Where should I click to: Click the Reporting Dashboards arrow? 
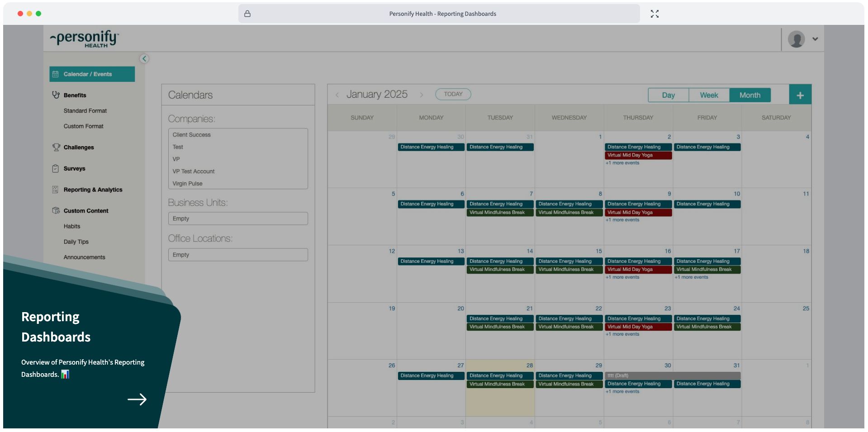(x=137, y=399)
